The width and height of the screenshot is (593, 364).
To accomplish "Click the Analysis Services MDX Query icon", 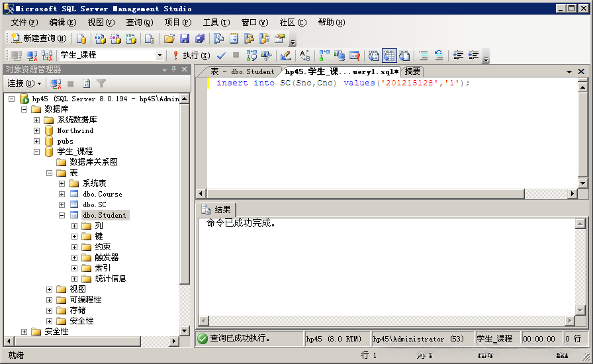I will pyautogui.click(x=100, y=38).
